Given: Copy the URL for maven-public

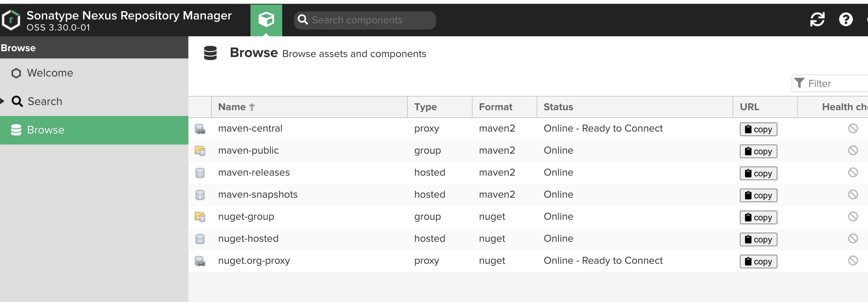Looking at the screenshot, I should click(758, 151).
